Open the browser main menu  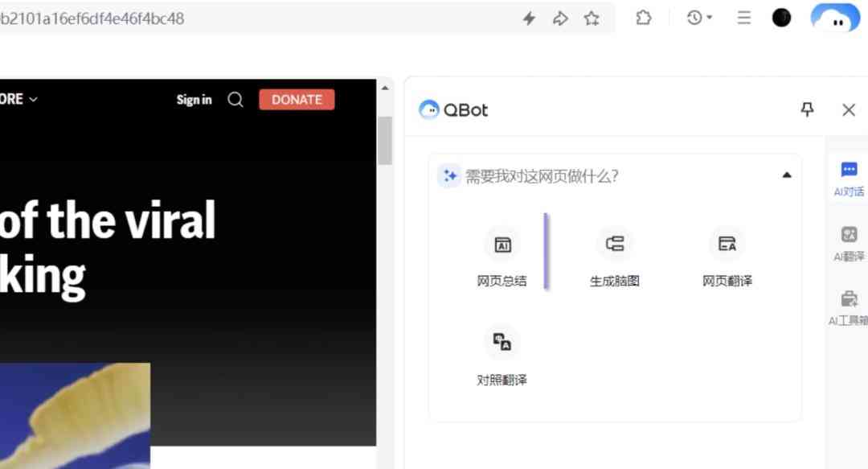[743, 17]
